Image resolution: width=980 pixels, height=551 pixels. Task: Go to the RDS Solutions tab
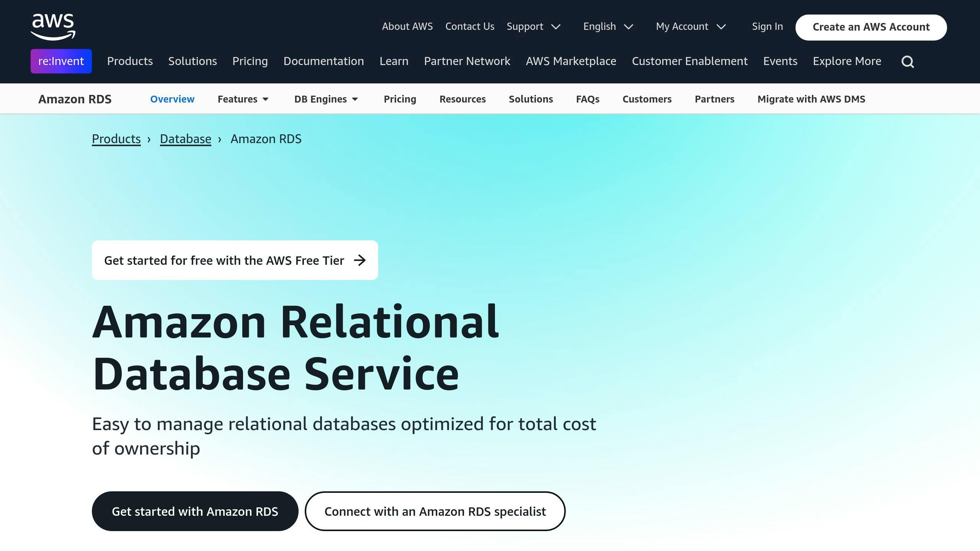pos(531,99)
